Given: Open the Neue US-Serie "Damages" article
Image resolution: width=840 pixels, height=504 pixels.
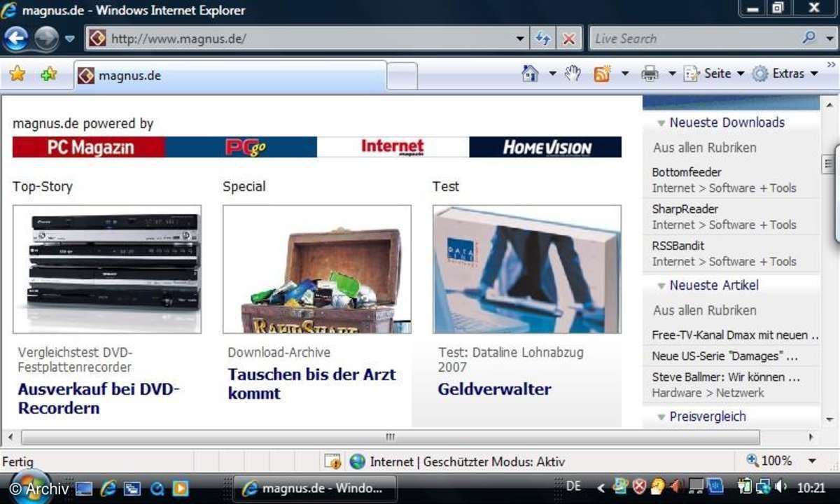Looking at the screenshot, I should click(x=725, y=356).
